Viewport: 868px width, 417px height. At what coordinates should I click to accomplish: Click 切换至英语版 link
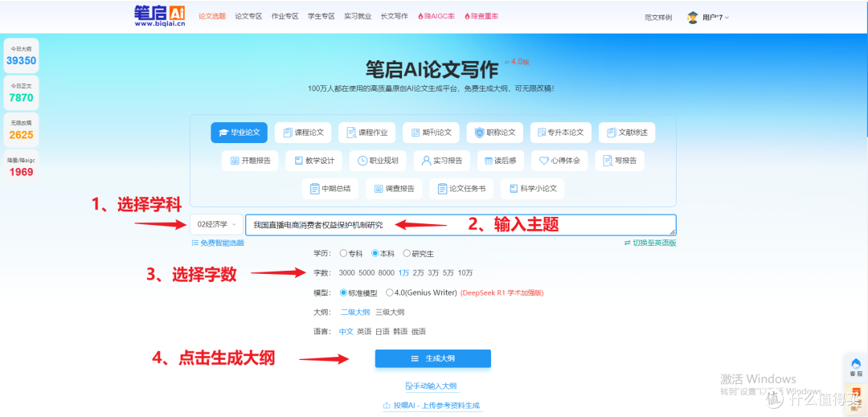650,243
